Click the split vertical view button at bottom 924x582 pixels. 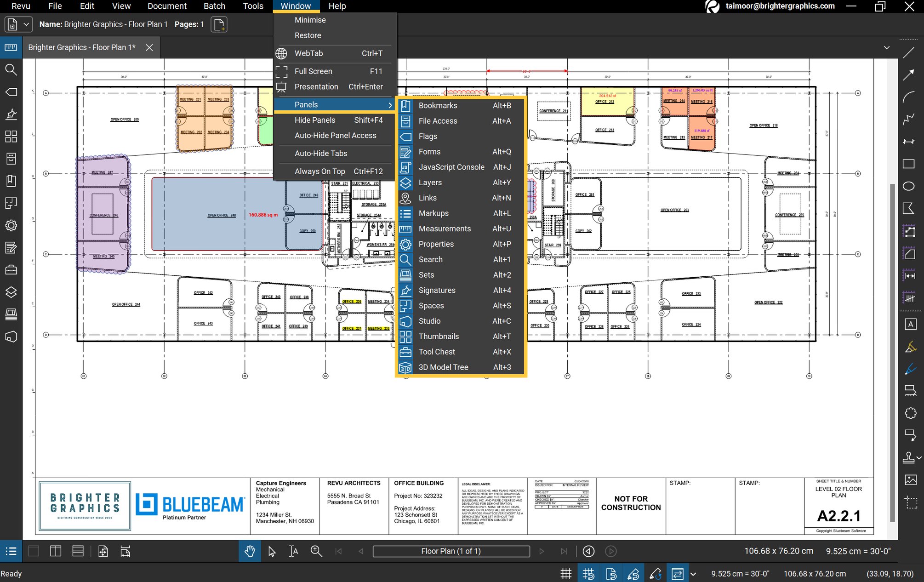[56, 551]
